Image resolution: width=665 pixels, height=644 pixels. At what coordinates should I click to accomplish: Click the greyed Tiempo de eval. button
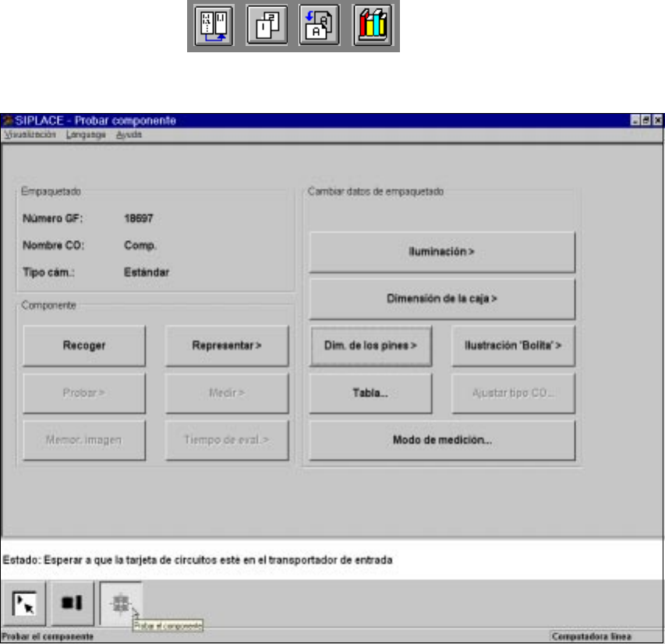[227, 440]
